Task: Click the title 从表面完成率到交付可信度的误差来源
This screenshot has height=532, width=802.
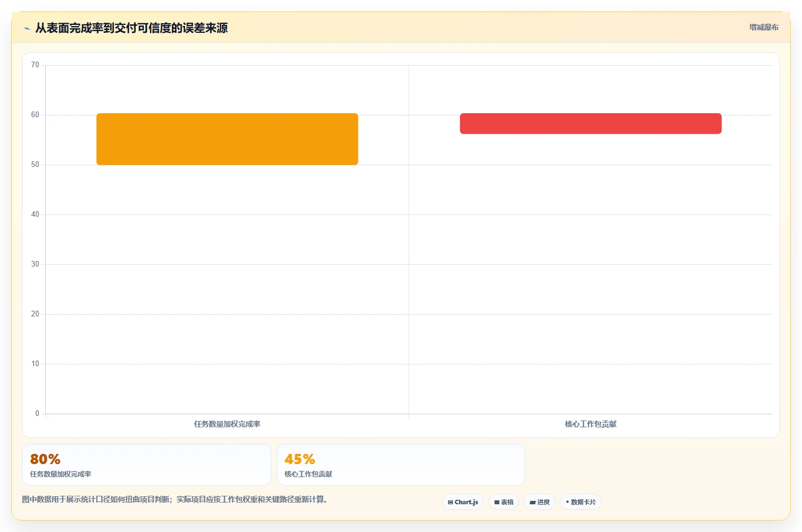Action: [131, 28]
